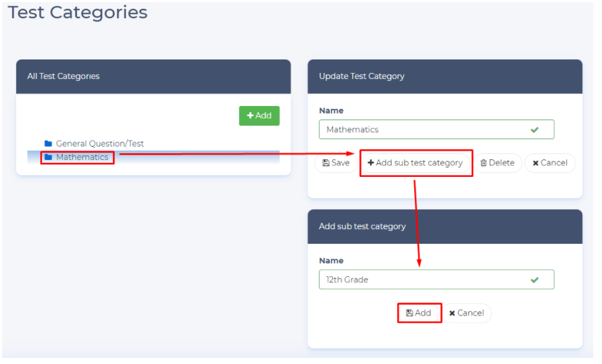Viewport: 602px width, 364px height.
Task: Click the Update Test Category panel header
Action: [361, 76]
